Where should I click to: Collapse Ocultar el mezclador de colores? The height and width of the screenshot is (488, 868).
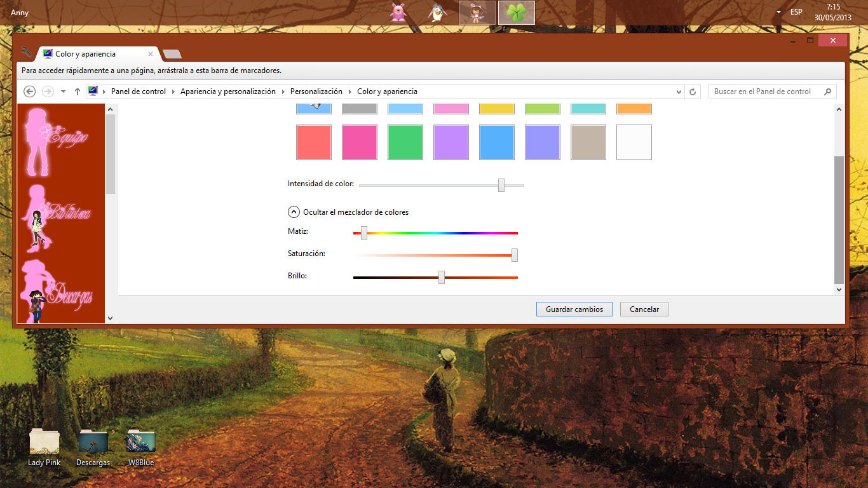(x=294, y=212)
